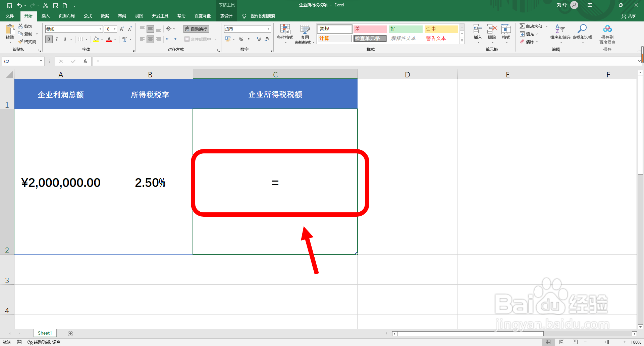This screenshot has height=346, width=644.
Task: Click the zoom in plus button
Action: coord(625,342)
